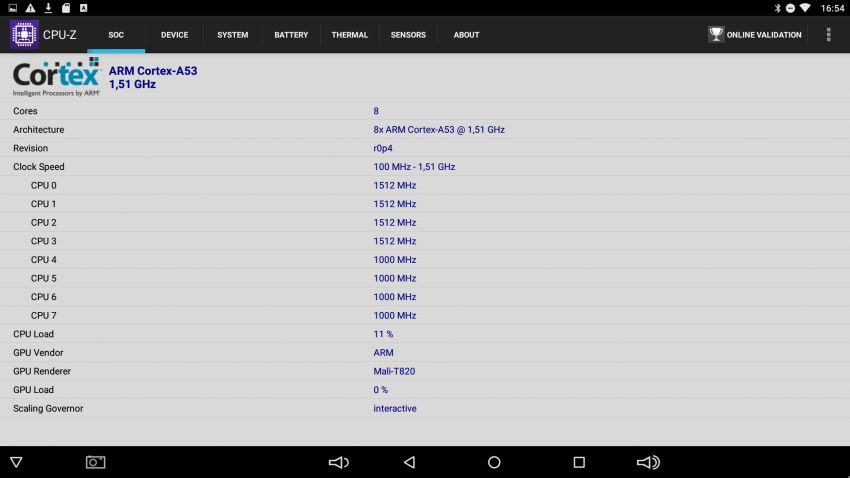Tap the download arrow notification icon
This screenshot has width=850, height=478.
coord(48,8)
